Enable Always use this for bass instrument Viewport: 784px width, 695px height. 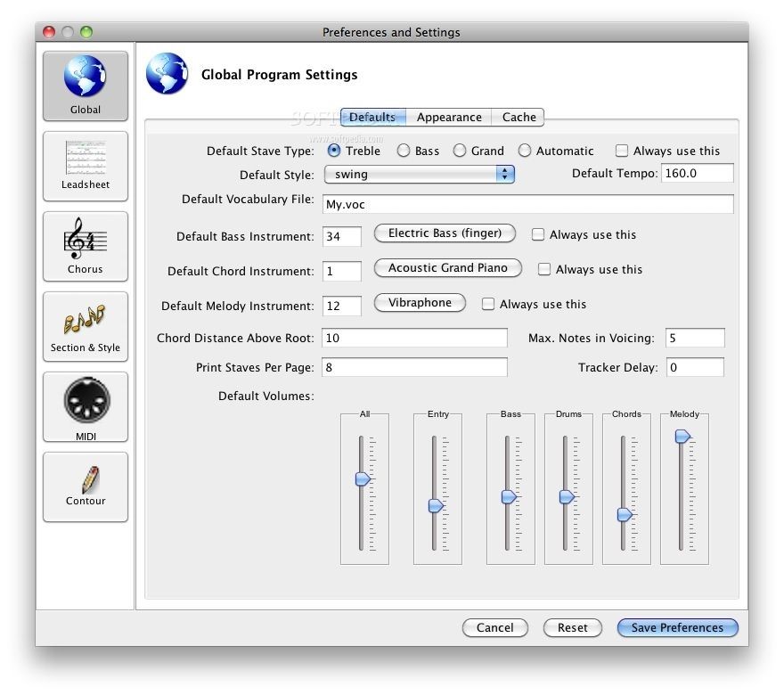tap(538, 234)
